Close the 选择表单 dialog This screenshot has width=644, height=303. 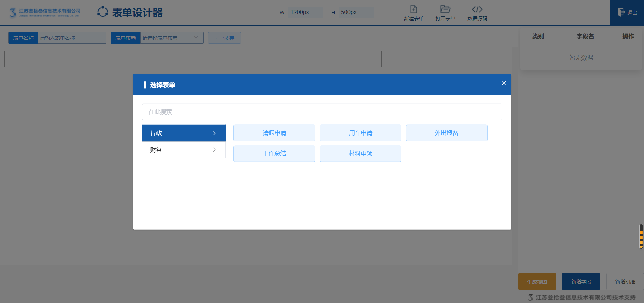pyautogui.click(x=503, y=83)
